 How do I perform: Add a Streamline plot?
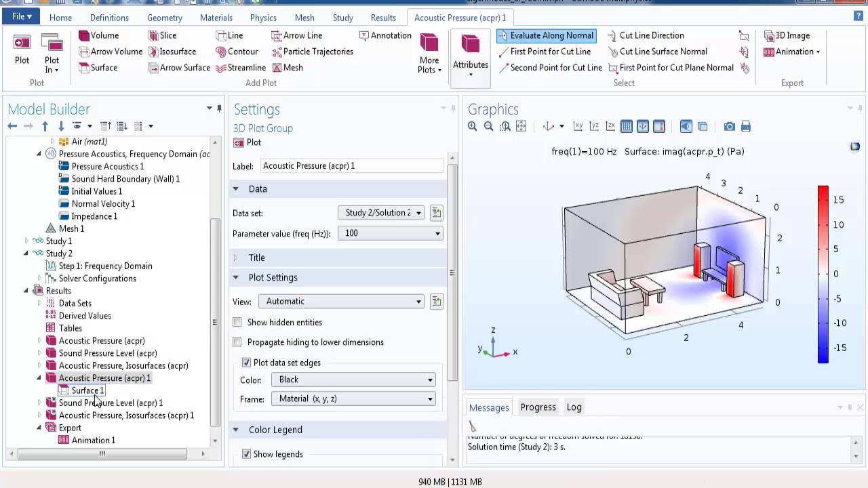[x=241, y=68]
